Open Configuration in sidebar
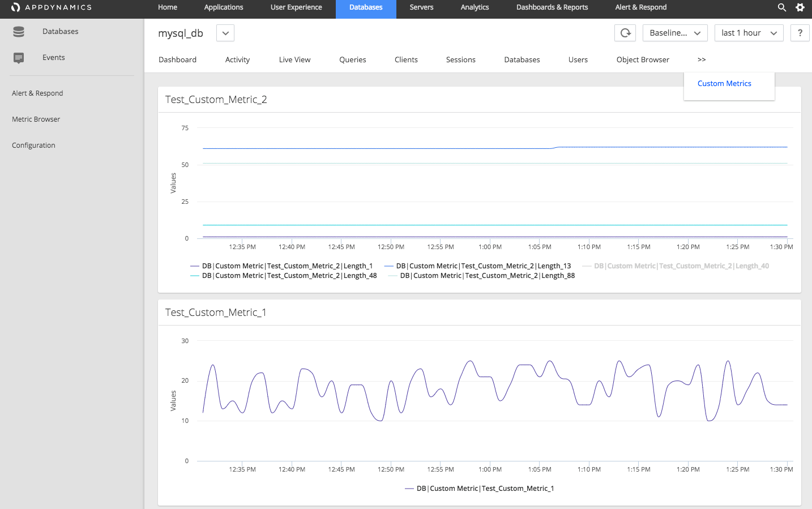Viewport: 812px width, 509px height. click(x=33, y=146)
